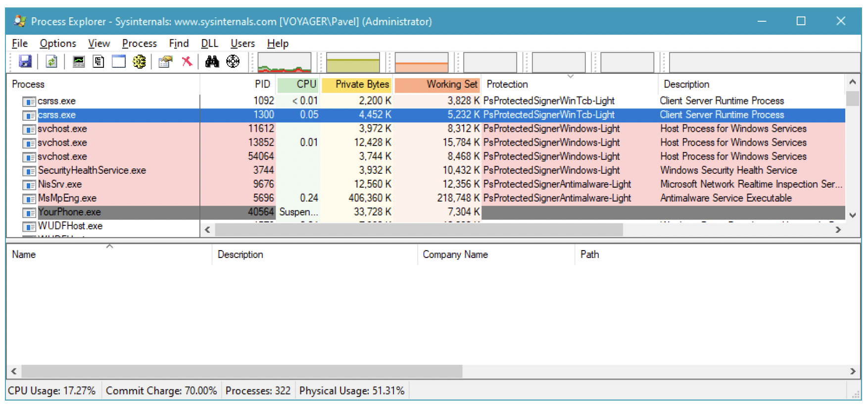
Task: Click process list horizontal scroll right arrow
Action: tap(838, 230)
